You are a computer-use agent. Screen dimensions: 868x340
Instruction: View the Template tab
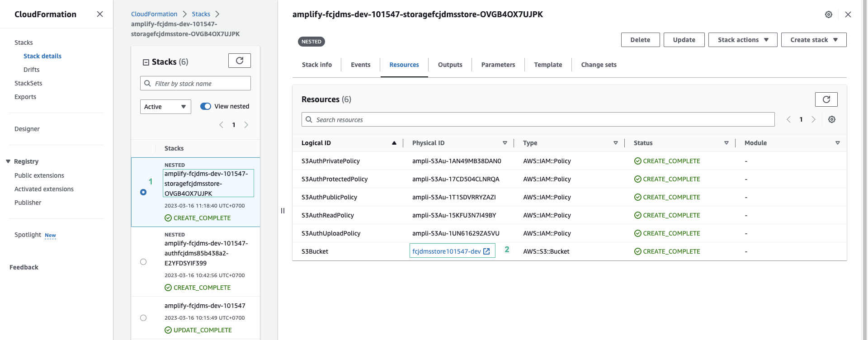click(x=548, y=65)
